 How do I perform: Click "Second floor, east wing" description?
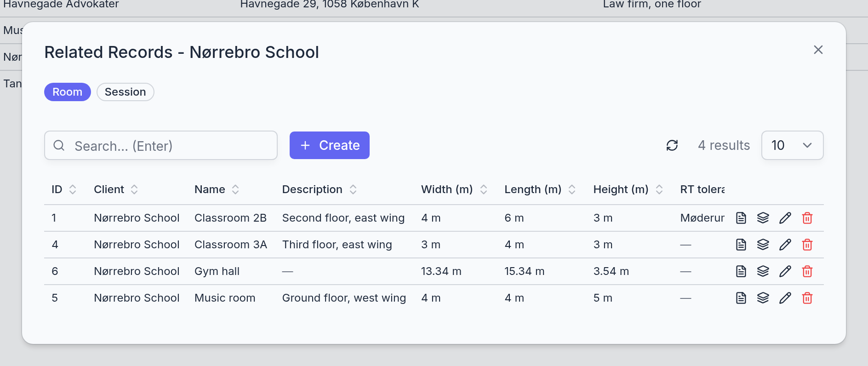coord(343,218)
